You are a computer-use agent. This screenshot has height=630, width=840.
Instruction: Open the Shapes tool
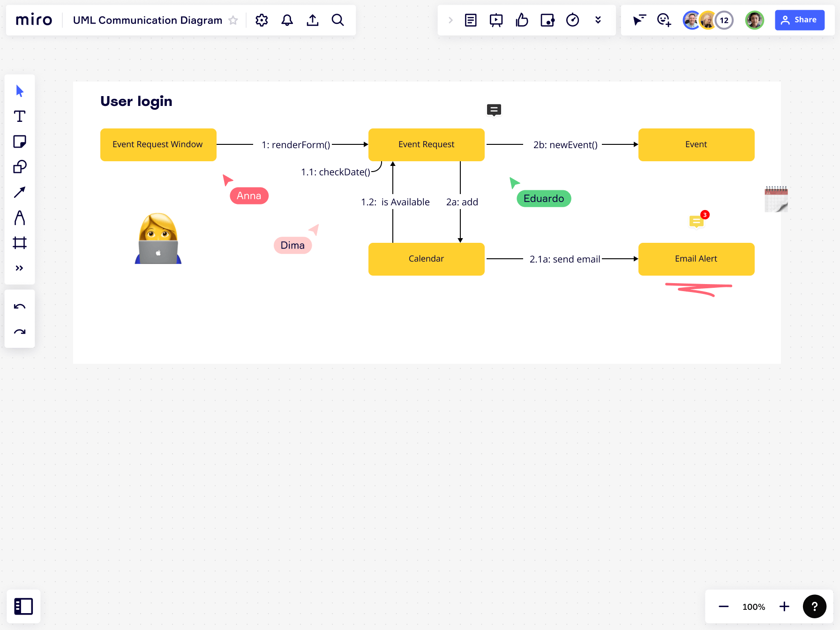tap(20, 167)
